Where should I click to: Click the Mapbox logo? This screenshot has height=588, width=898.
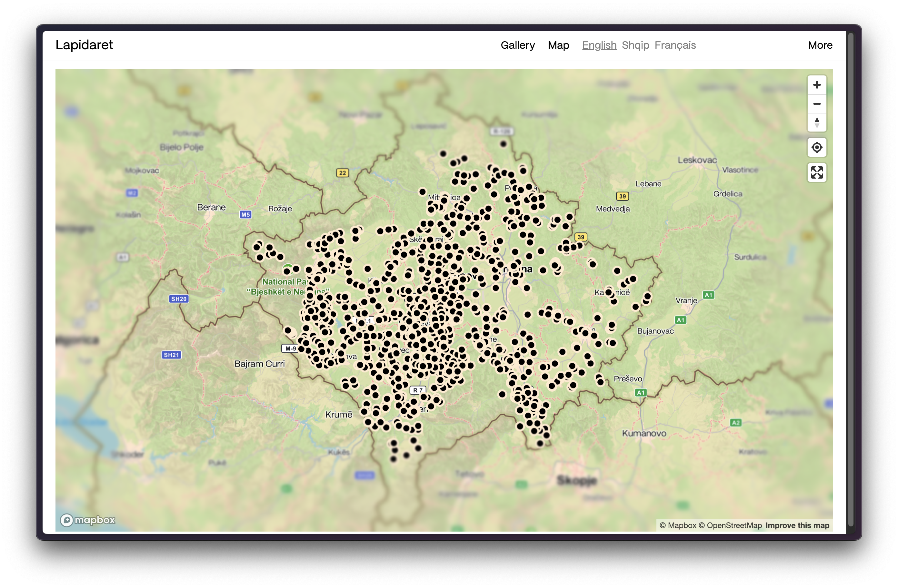click(87, 520)
